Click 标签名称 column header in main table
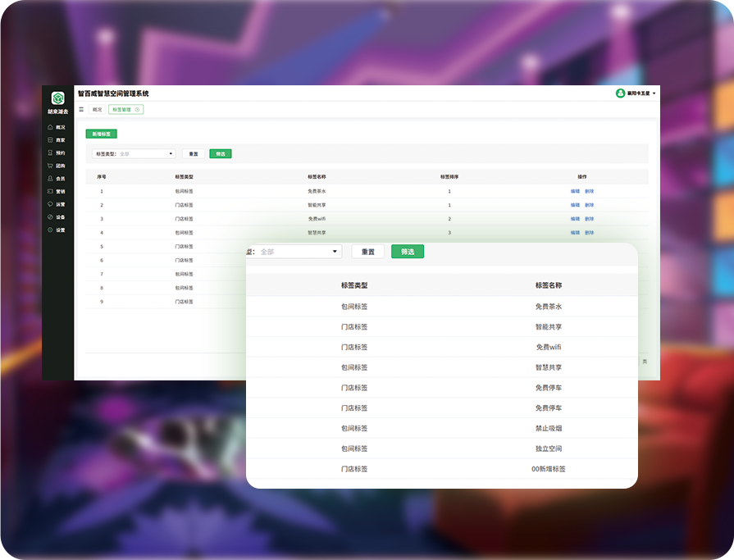Image resolution: width=734 pixels, height=560 pixels. (x=317, y=177)
